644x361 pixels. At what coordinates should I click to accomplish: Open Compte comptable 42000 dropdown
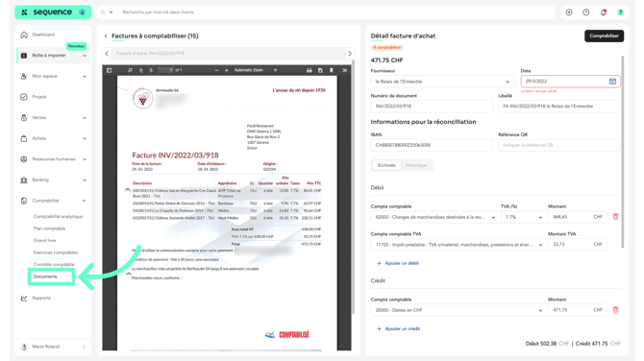coord(435,217)
